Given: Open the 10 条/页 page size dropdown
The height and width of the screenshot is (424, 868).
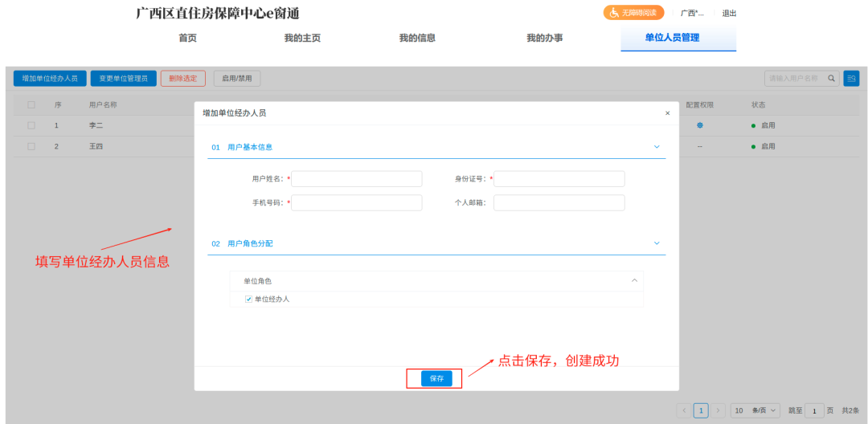Looking at the screenshot, I should tap(755, 410).
